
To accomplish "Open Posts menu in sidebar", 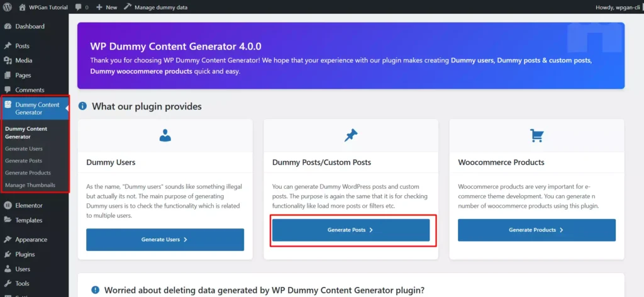I will [22, 46].
